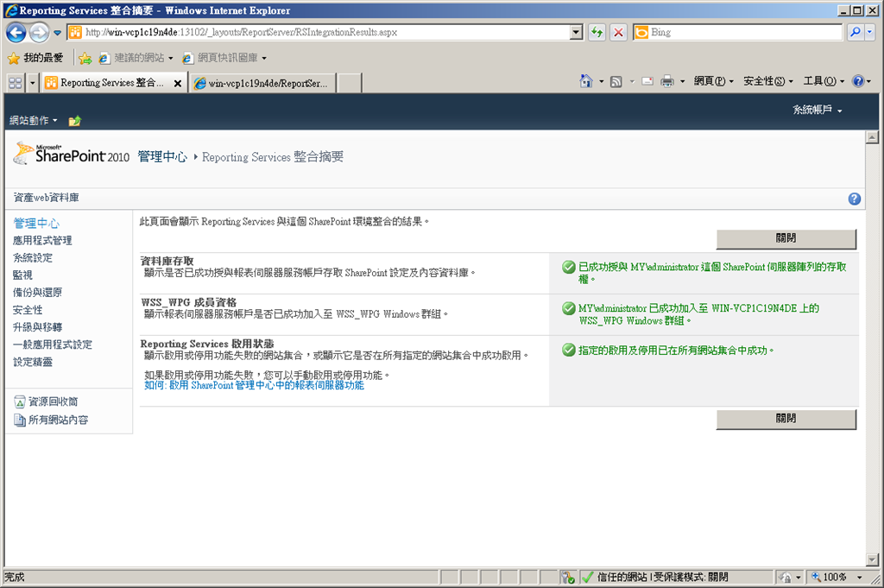Click vertical scrollbar down arrow
The image size is (884, 588).
pyautogui.click(x=872, y=560)
